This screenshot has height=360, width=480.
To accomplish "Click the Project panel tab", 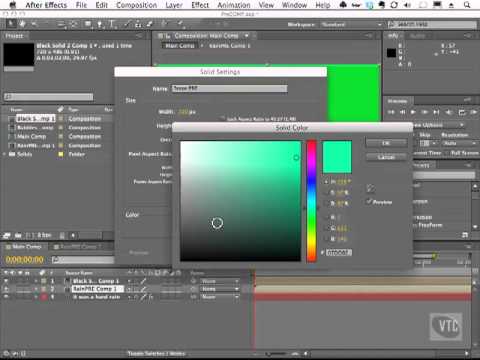I will pos(14,36).
